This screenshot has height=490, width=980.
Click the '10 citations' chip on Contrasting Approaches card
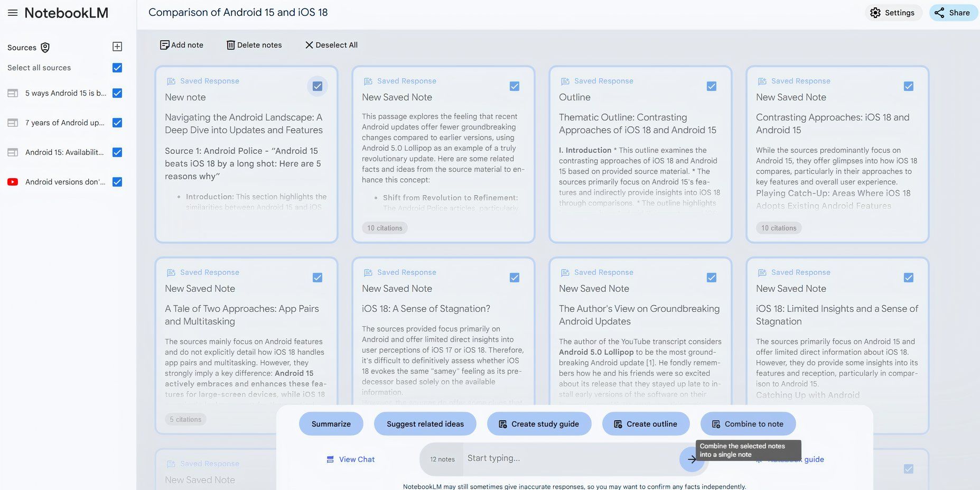(779, 228)
